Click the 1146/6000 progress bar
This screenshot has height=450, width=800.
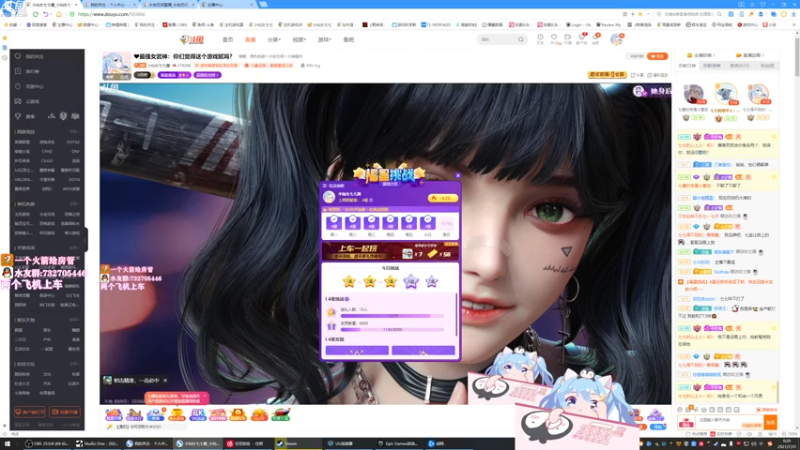[392, 330]
